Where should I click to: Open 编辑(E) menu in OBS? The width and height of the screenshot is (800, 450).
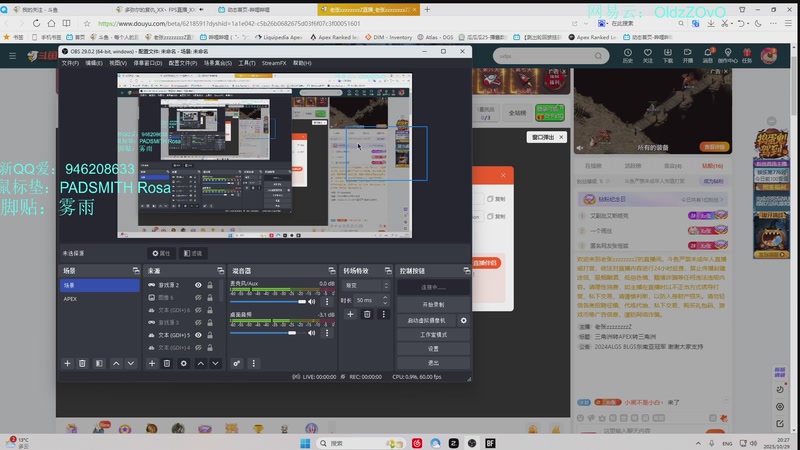[94, 63]
